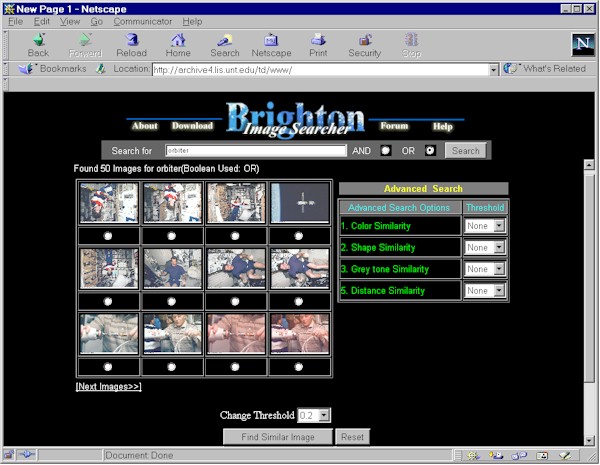Click the Location URL field

pyautogui.click(x=321, y=70)
